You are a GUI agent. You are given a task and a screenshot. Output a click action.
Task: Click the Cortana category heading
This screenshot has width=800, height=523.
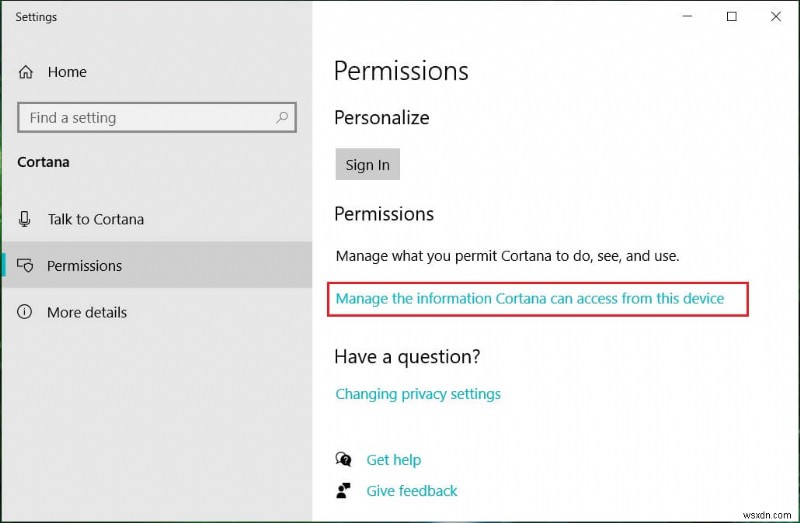pyautogui.click(x=43, y=162)
